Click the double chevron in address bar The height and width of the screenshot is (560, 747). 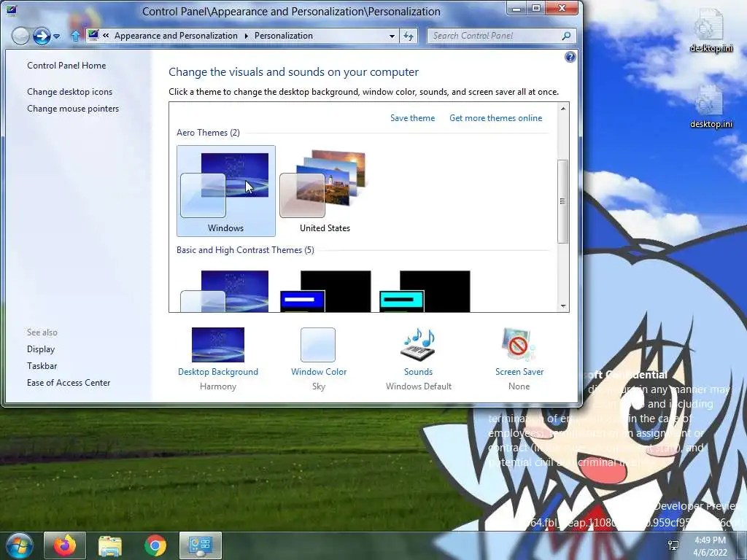[106, 36]
